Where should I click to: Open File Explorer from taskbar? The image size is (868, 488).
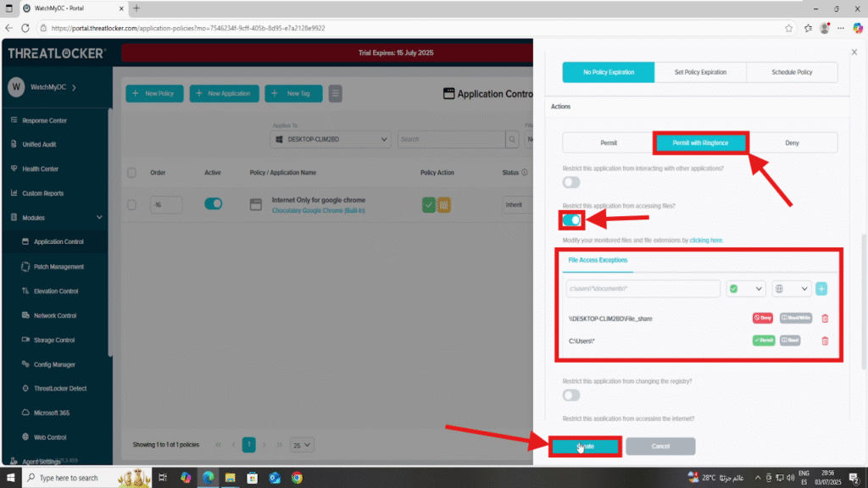click(231, 478)
